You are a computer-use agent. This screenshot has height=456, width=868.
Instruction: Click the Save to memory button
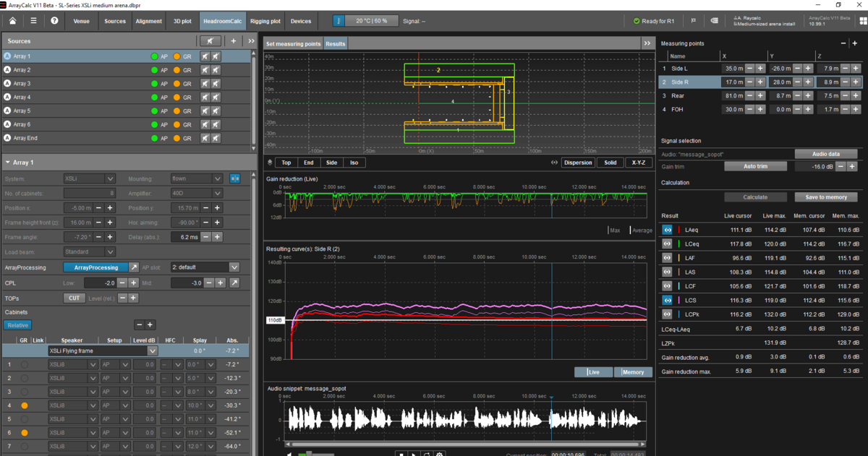825,197
